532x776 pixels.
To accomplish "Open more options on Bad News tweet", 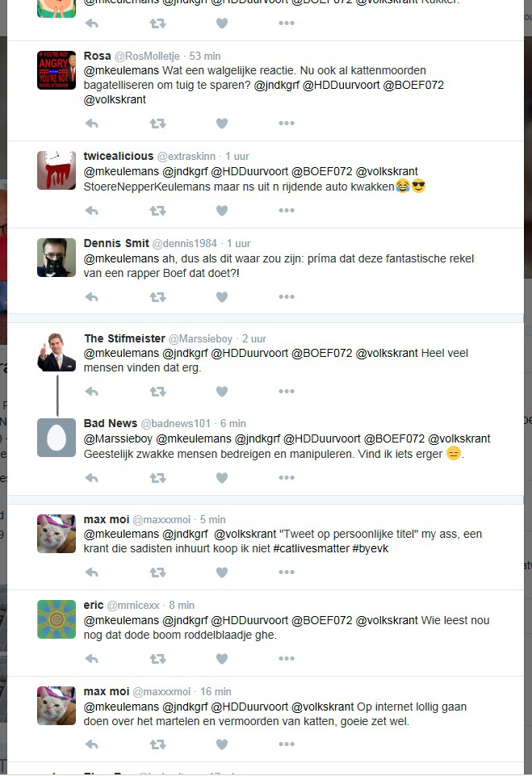I will 287,477.
